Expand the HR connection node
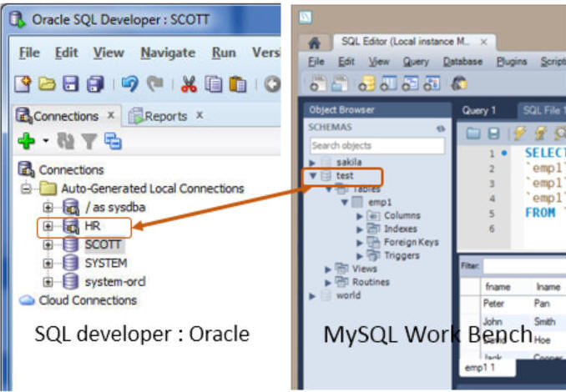 pos(48,226)
